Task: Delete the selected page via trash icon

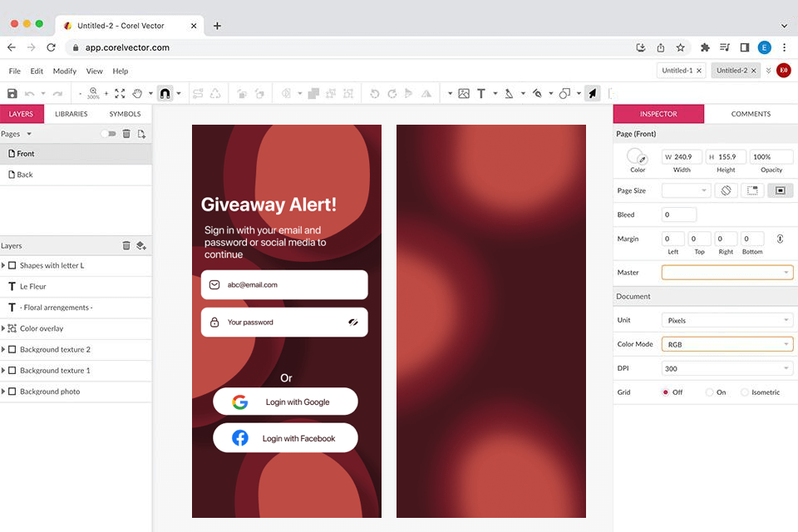Action: [126, 134]
